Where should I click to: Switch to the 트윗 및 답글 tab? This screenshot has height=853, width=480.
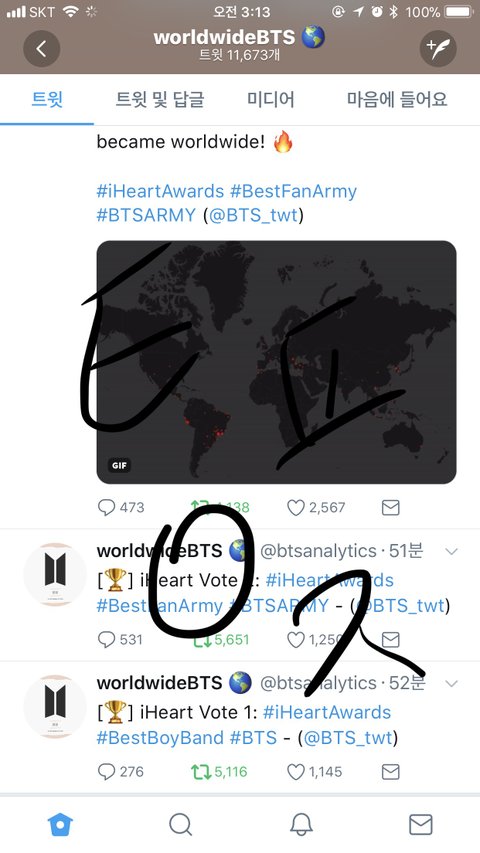160,100
